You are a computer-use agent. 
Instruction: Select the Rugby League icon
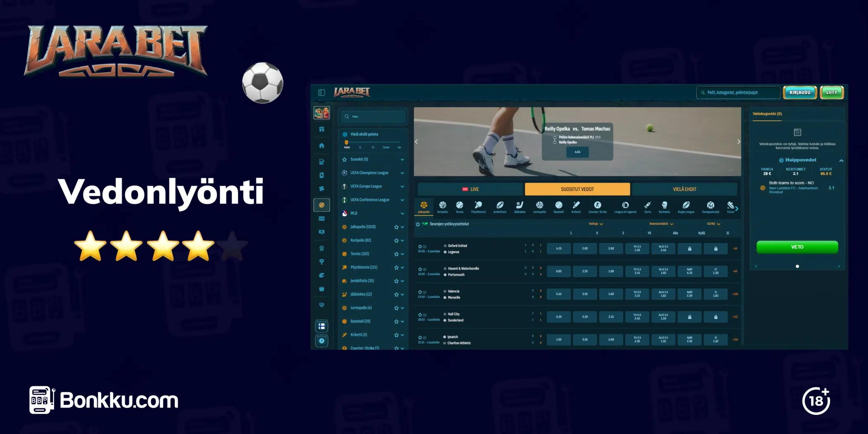click(686, 207)
